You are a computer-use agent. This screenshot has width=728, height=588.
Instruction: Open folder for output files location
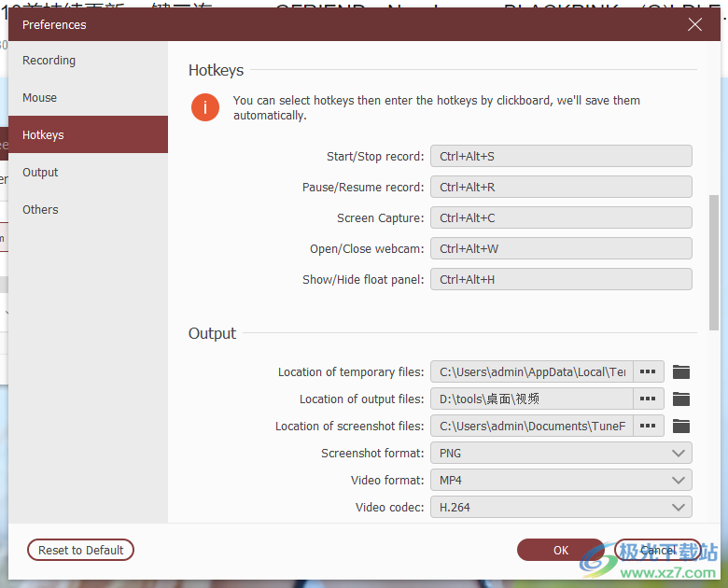coord(681,399)
